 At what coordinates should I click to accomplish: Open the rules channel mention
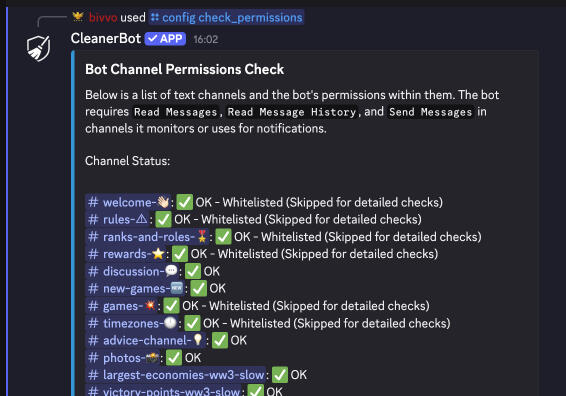click(x=117, y=219)
